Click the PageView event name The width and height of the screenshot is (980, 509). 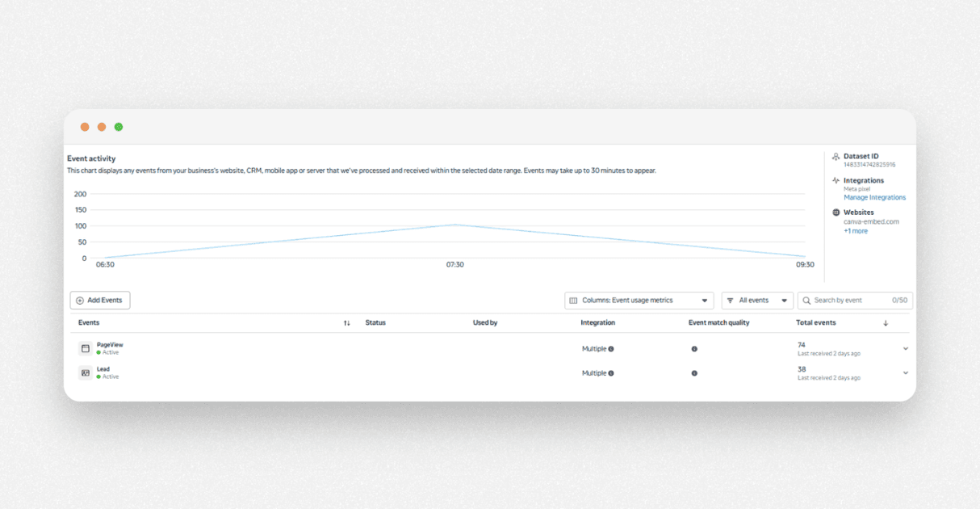point(110,345)
